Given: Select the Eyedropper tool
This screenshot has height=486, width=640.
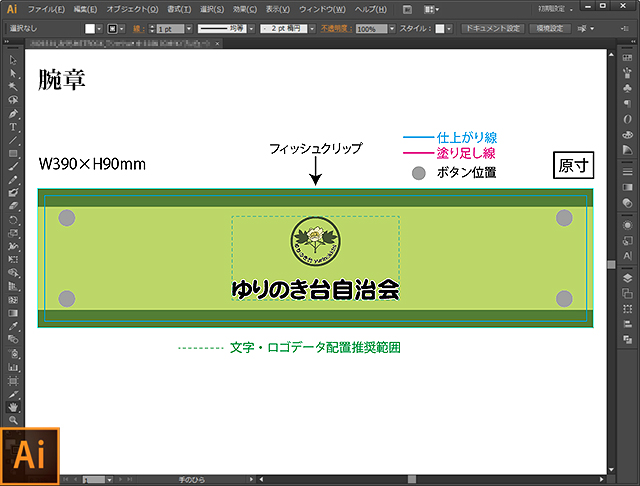Looking at the screenshot, I should pyautogui.click(x=13, y=326).
